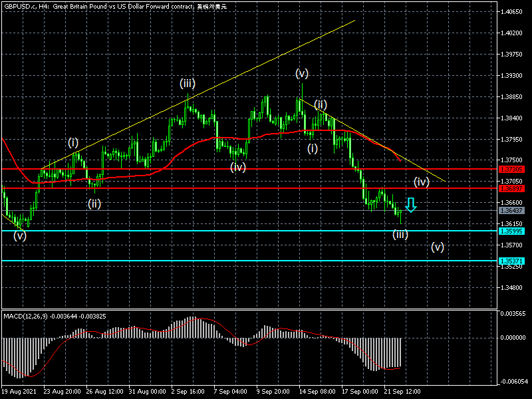Click the 1.35700 price axis value
Viewport: 532px width, 399px height.
click(511, 245)
